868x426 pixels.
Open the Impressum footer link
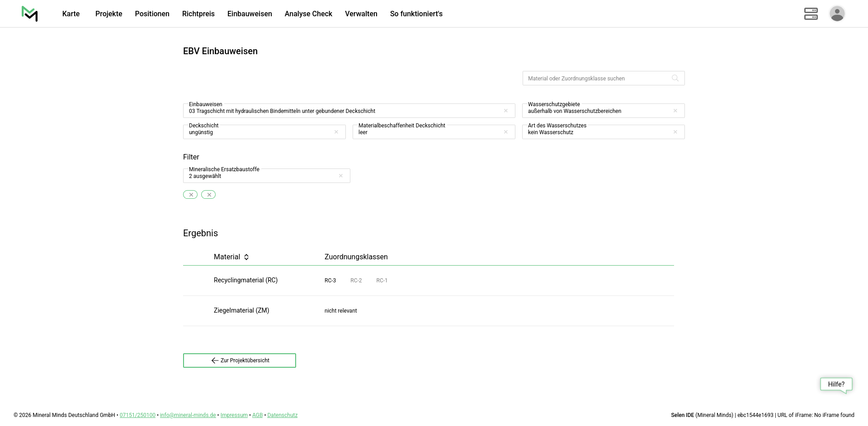[234, 415]
